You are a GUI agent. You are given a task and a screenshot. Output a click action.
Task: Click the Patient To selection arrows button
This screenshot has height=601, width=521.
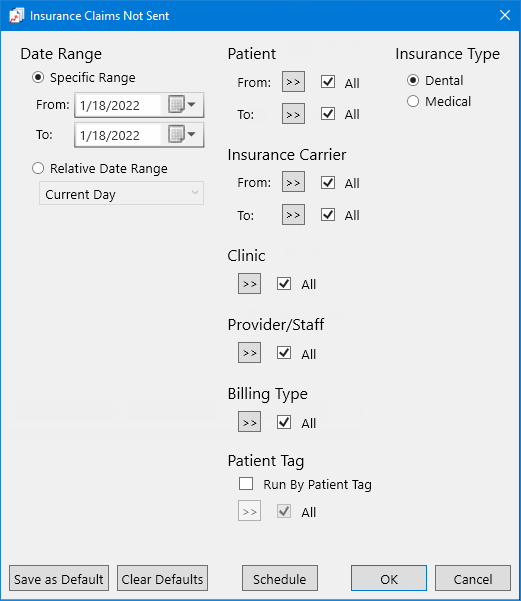pyautogui.click(x=293, y=114)
